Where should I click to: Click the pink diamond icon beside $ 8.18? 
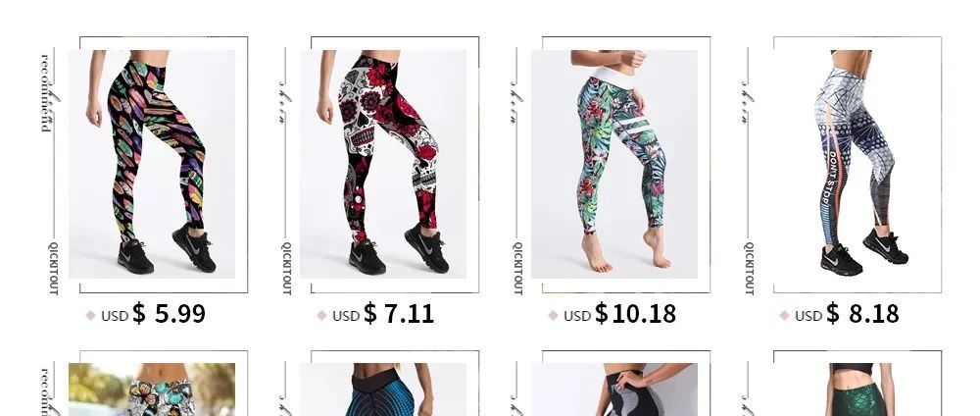784,315
